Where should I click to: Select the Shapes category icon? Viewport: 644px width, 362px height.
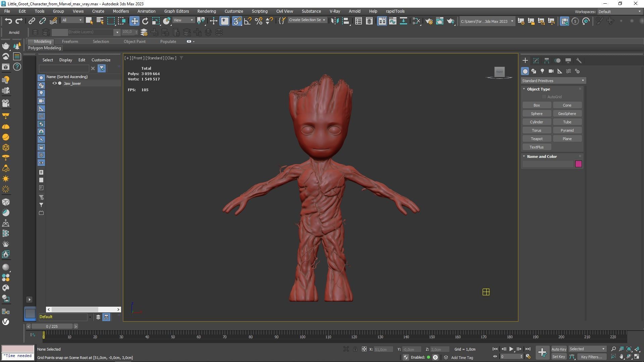534,71
